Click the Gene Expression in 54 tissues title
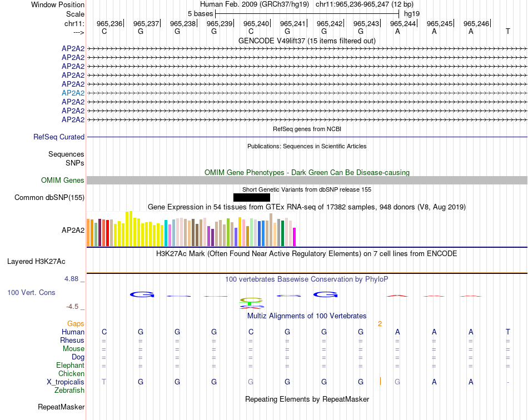 [307, 207]
